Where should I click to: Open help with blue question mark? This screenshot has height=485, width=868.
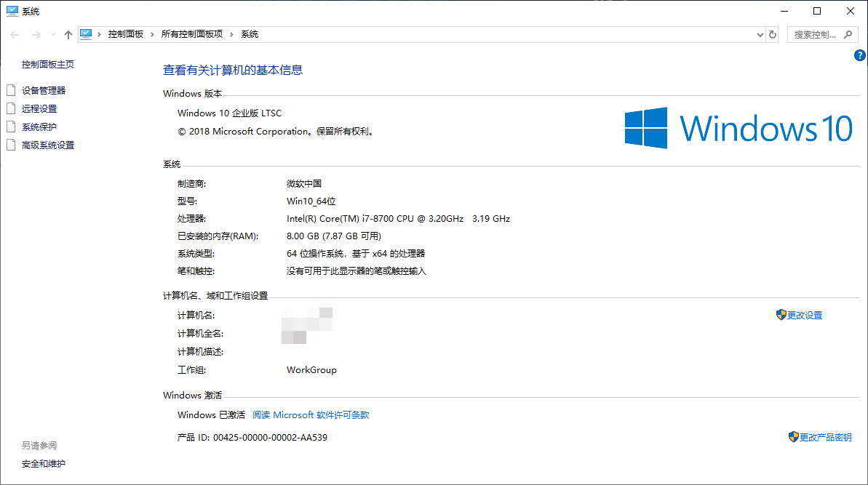coord(860,55)
